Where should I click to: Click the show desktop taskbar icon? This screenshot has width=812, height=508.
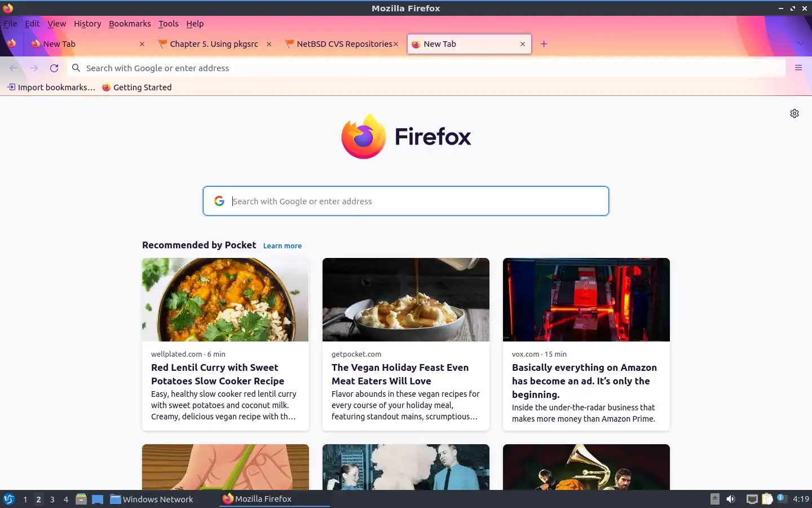tap(98, 499)
